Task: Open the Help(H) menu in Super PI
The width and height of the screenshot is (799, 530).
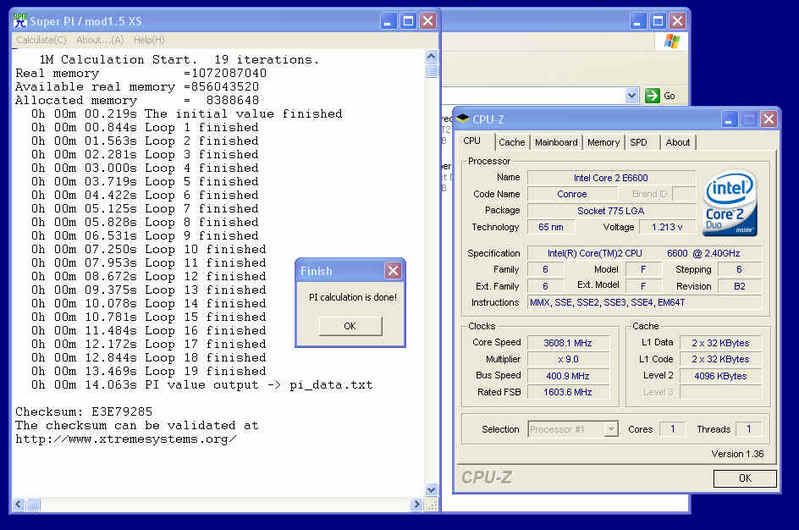Action: [x=149, y=40]
